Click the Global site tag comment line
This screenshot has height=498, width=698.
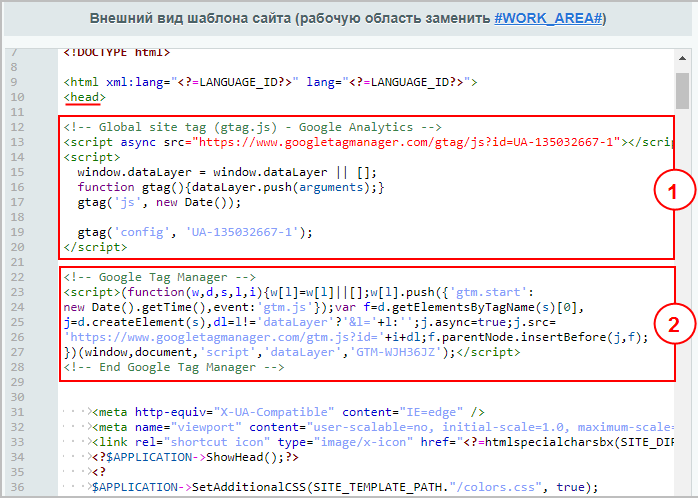point(252,127)
